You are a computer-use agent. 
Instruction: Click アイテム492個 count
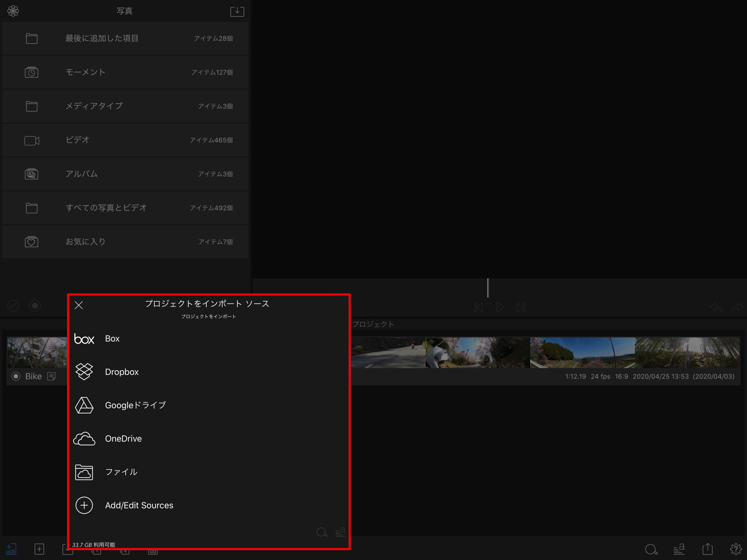click(211, 208)
